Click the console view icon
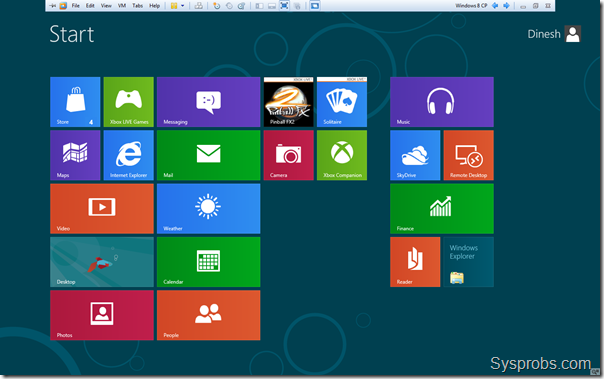 tap(315, 6)
